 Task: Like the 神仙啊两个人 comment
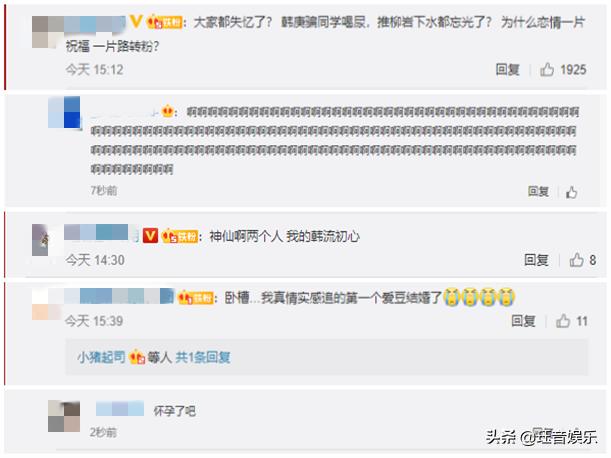tap(576, 260)
